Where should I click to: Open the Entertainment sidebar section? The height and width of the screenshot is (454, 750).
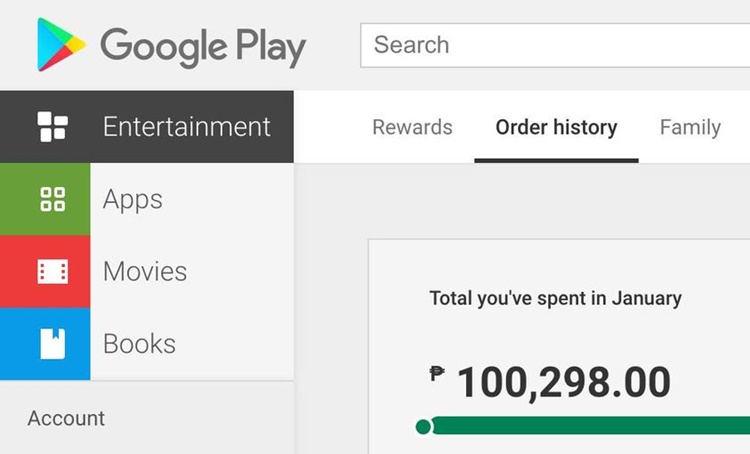(147, 127)
